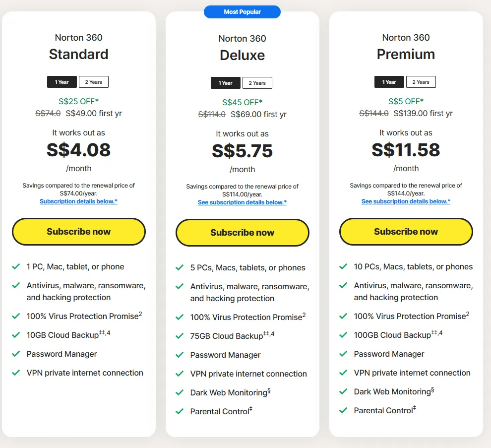Click the checkmark beside "1 PC, Mac, tablet, or phone"
Screen dimensions: 491x448
tap(15, 267)
